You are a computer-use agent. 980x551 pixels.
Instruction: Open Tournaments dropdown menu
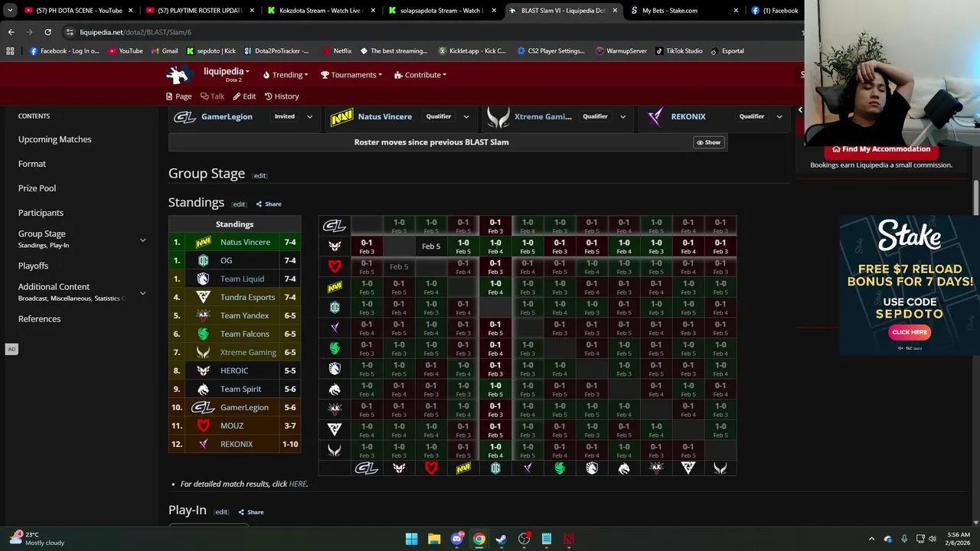(x=353, y=75)
